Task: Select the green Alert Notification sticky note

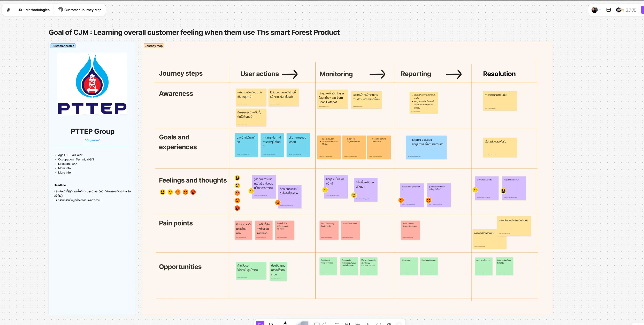Action: click(x=484, y=266)
